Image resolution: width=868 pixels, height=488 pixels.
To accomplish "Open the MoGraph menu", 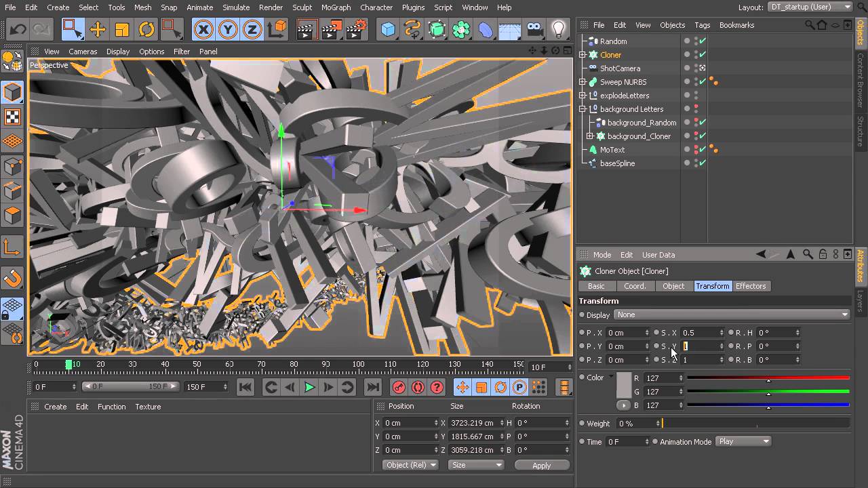I will coord(336,7).
